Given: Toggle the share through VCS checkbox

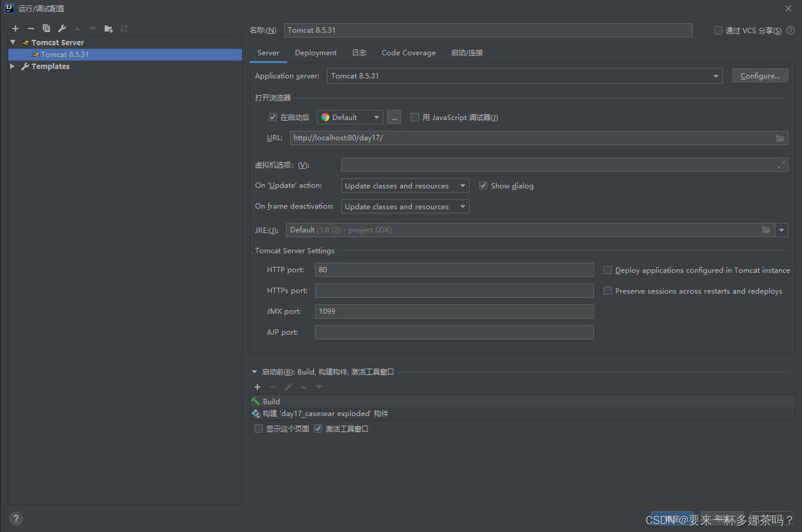Looking at the screenshot, I should click(718, 30).
